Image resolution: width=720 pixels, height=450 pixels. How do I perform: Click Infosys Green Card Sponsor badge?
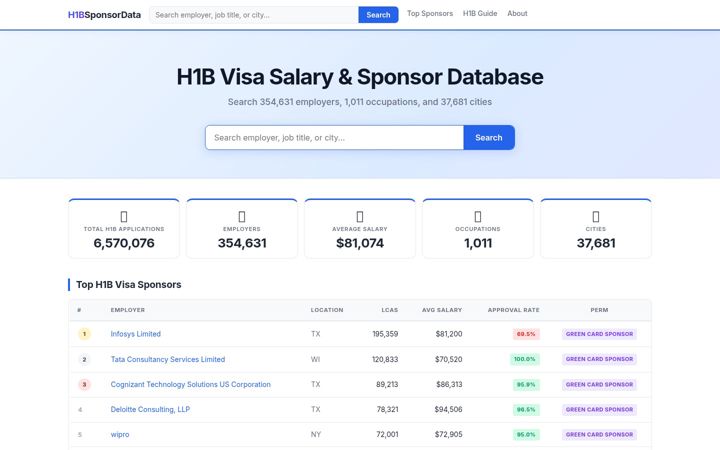point(599,334)
